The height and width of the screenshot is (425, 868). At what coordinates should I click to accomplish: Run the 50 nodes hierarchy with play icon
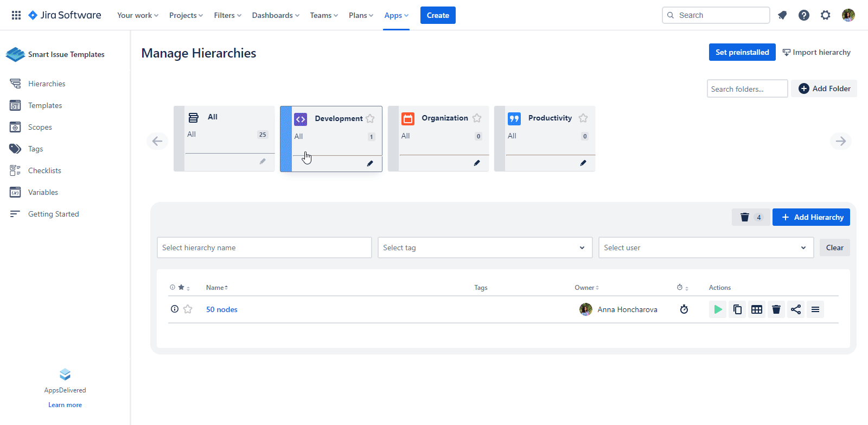tap(718, 309)
